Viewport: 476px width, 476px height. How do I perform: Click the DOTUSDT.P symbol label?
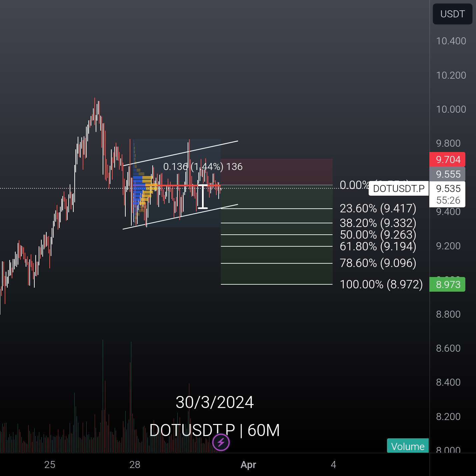click(x=399, y=189)
